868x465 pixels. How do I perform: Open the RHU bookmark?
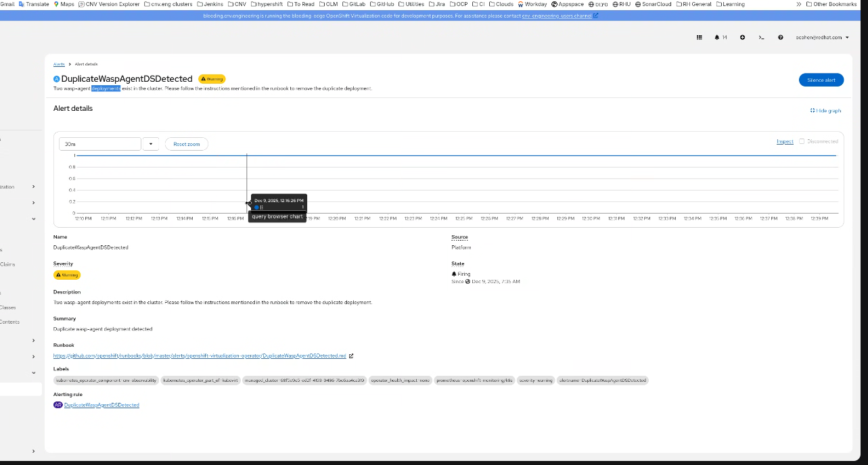[620, 4]
